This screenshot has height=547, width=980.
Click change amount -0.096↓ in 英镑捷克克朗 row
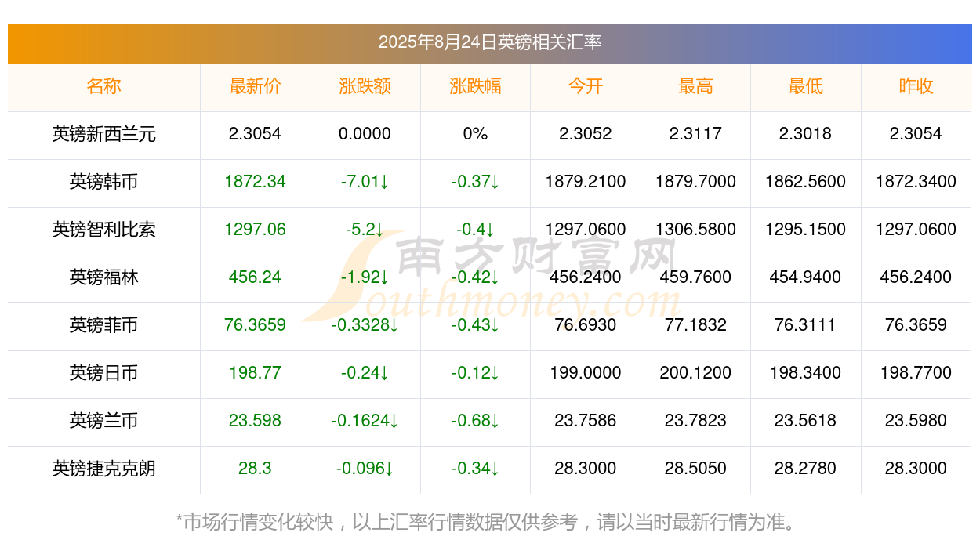point(365,469)
